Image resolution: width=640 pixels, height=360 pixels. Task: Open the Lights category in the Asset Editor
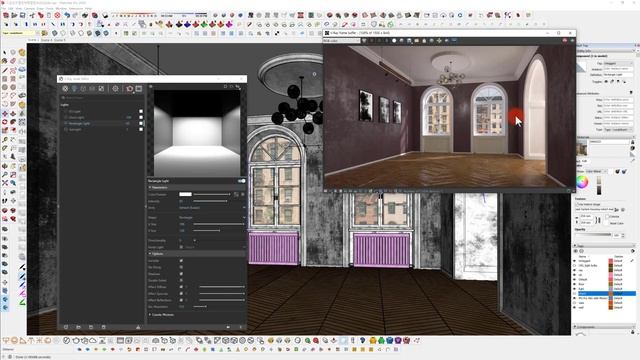point(74,89)
